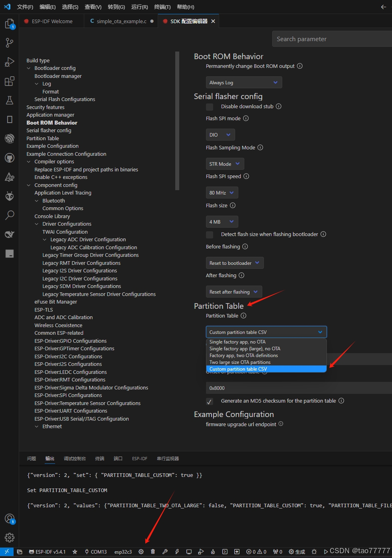This screenshot has height=558, width=392.
Task: Click the SDK Configuration gear in status bar
Action: (x=141, y=552)
